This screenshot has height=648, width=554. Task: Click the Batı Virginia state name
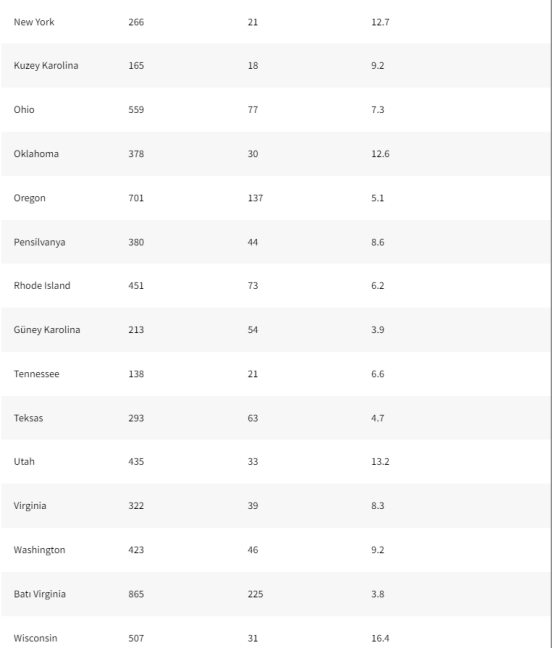click(40, 594)
